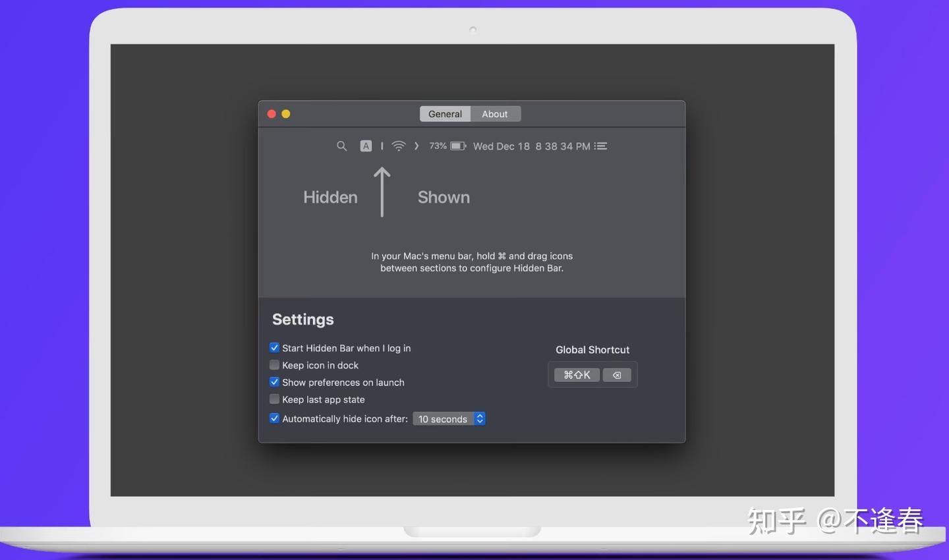Click the ⌘⇧K shortcut recorder button
The height and width of the screenshot is (560, 949).
(x=577, y=375)
